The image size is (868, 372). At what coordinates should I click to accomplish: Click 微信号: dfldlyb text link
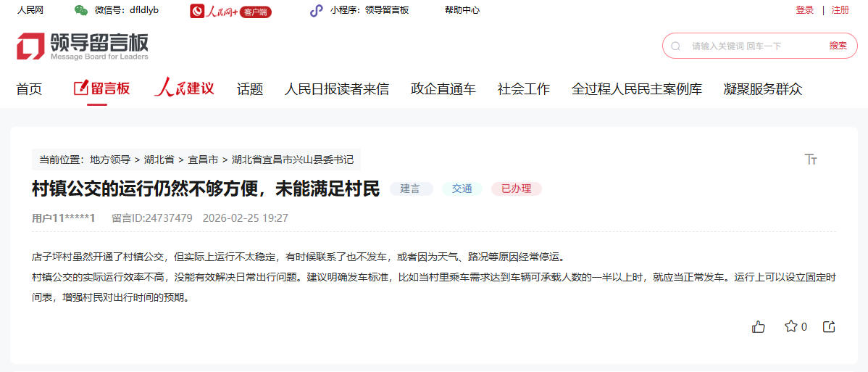(x=127, y=10)
